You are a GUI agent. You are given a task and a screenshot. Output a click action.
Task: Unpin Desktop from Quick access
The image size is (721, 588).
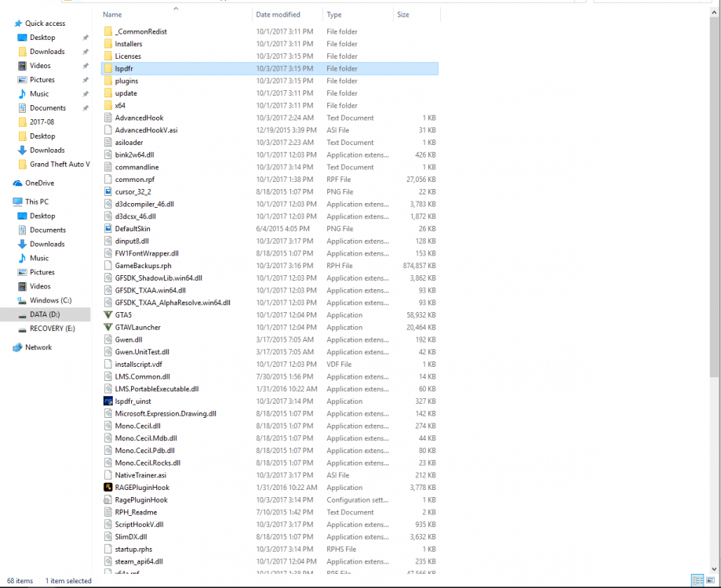[x=86, y=38]
